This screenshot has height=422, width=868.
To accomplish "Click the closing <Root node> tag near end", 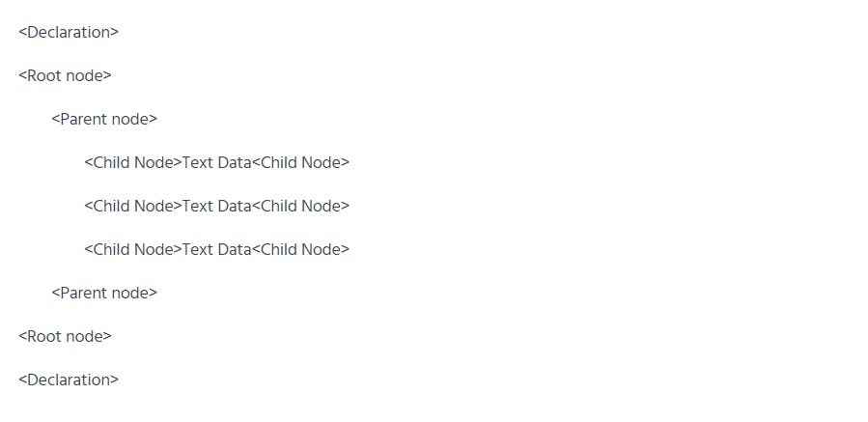I will [x=65, y=336].
